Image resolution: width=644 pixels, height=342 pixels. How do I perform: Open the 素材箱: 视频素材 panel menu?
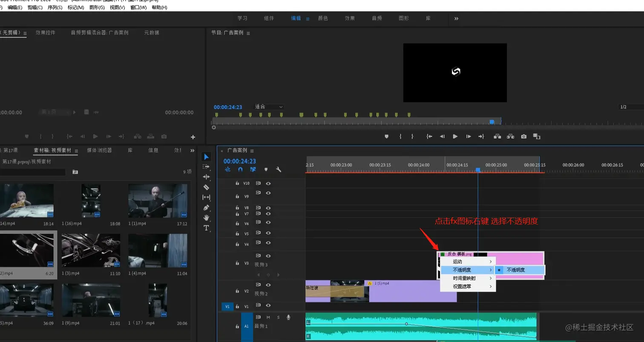click(76, 151)
